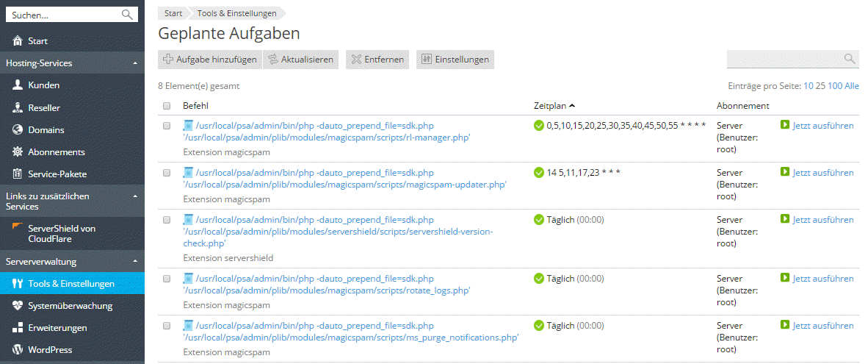Click the plus icon on Aufgabe hinzufügen
Image resolution: width=868 pixels, height=364 pixels.
pos(167,60)
